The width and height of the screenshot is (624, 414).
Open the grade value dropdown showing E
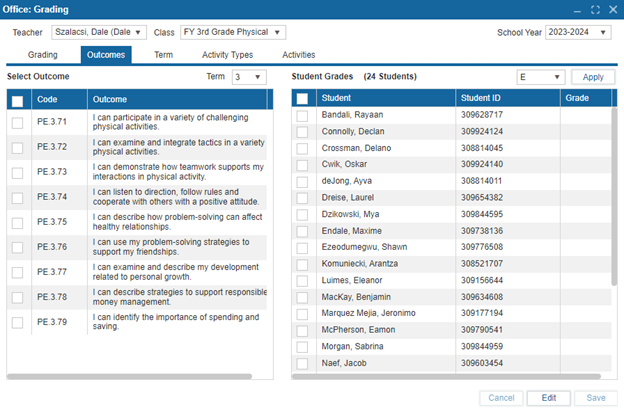tap(540, 77)
